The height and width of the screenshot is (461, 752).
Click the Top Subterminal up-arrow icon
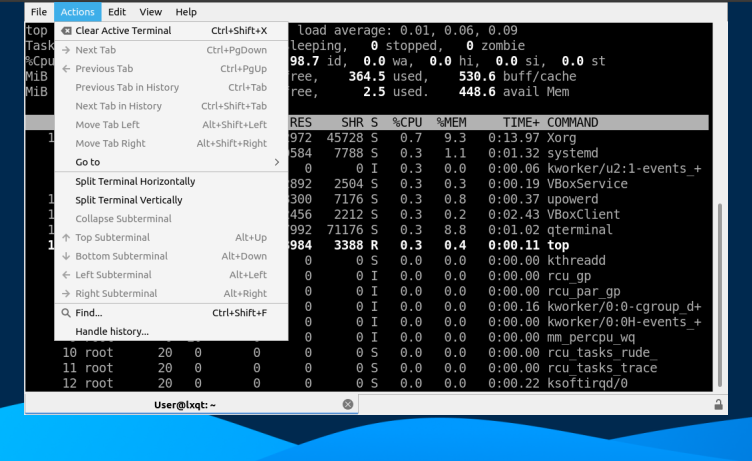click(66, 238)
